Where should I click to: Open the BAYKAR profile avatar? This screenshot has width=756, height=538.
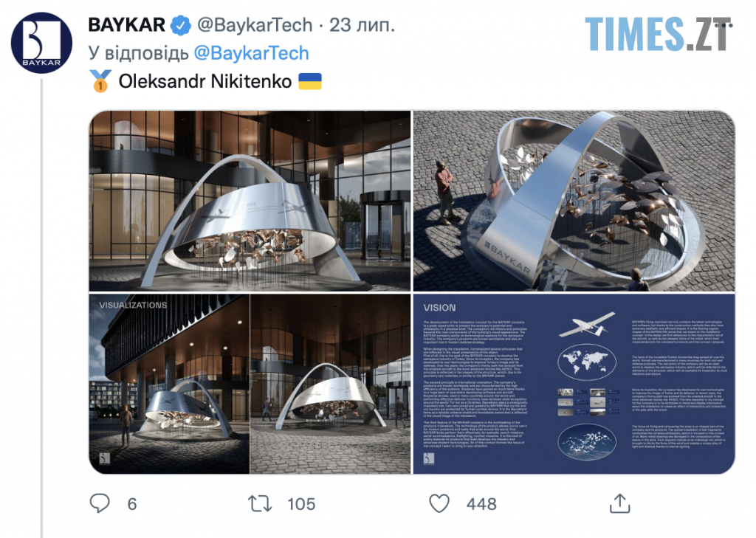[x=41, y=43]
